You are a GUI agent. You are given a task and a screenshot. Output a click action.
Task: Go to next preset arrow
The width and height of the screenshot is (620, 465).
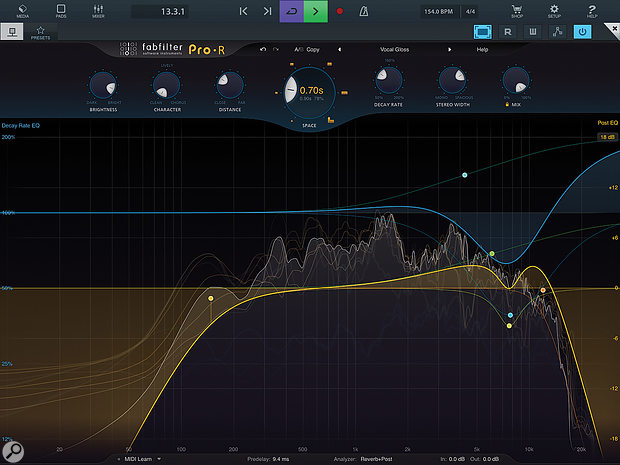pyautogui.click(x=449, y=49)
